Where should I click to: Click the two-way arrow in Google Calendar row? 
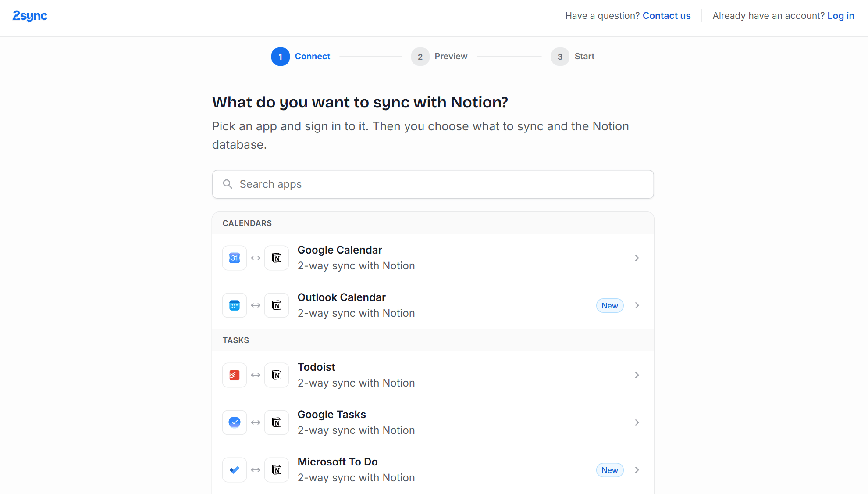click(x=256, y=258)
